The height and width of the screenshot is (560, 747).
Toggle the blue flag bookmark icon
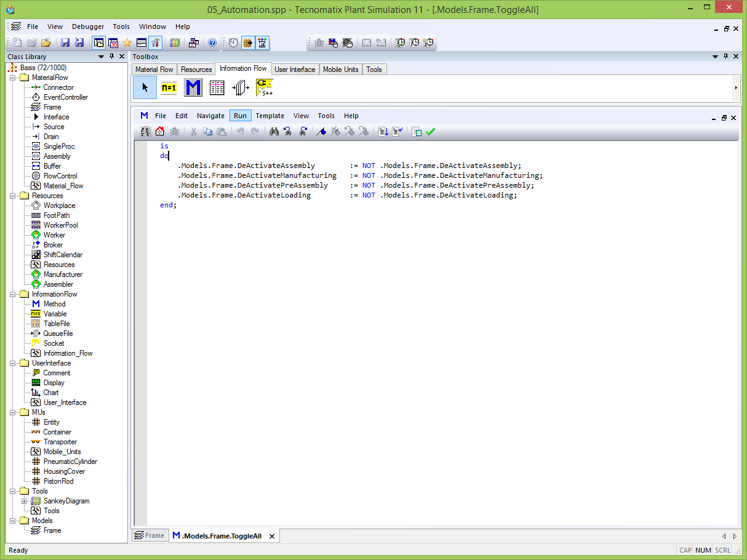321,131
